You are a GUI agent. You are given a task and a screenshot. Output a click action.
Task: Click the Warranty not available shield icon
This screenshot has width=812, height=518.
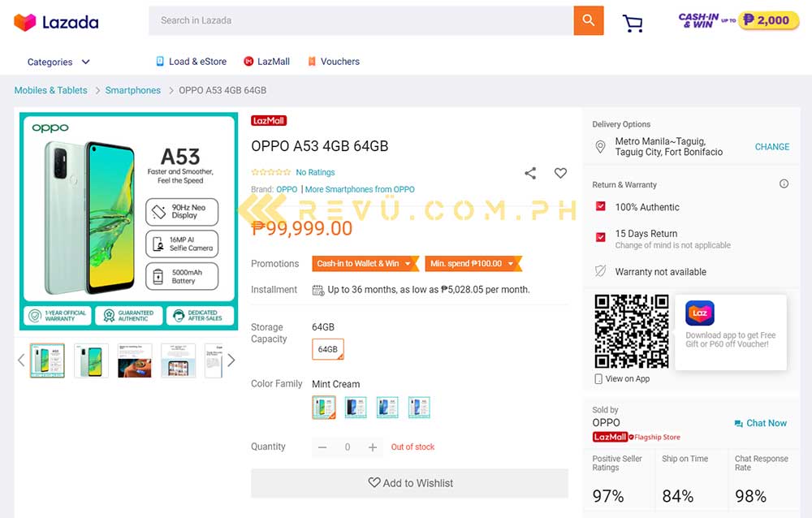tap(600, 271)
